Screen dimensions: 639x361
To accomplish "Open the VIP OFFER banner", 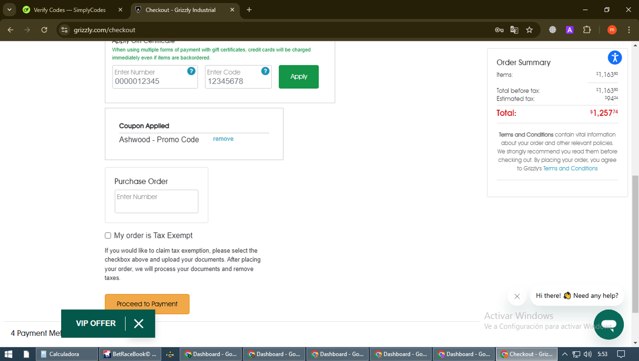I will 96,324.
